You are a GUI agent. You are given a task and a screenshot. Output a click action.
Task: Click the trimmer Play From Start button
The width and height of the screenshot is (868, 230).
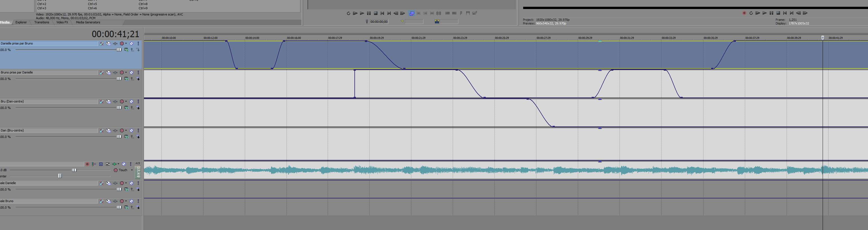coord(355,13)
